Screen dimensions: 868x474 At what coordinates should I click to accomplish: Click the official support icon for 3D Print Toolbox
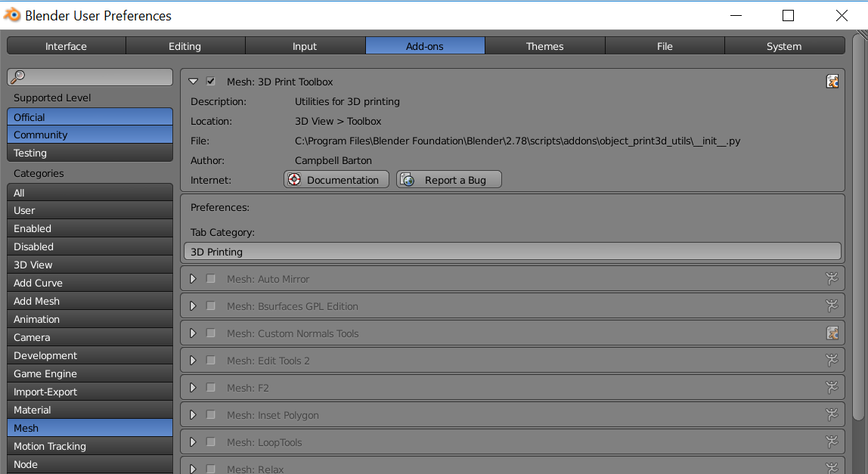832,82
